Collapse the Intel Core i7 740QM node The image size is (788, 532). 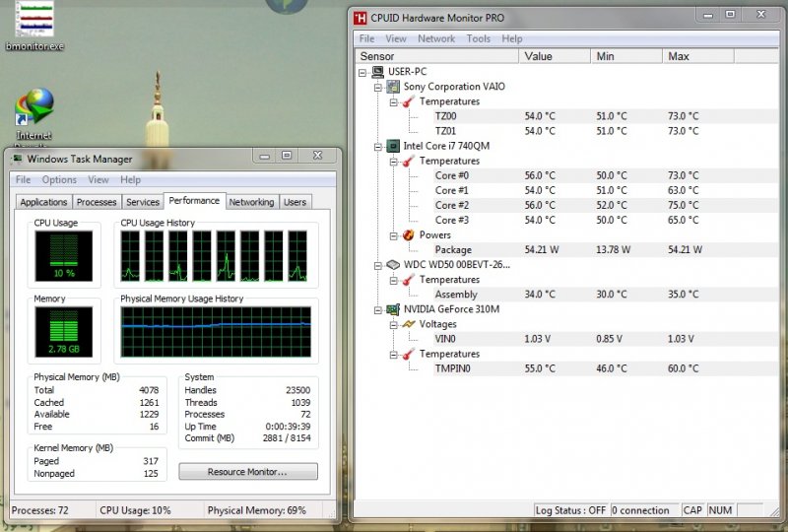point(378,147)
